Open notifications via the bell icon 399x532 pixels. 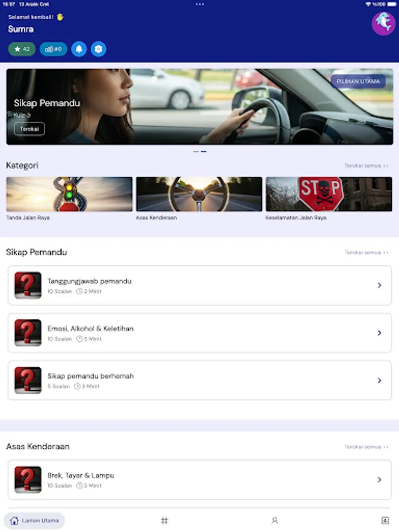pyautogui.click(x=79, y=49)
